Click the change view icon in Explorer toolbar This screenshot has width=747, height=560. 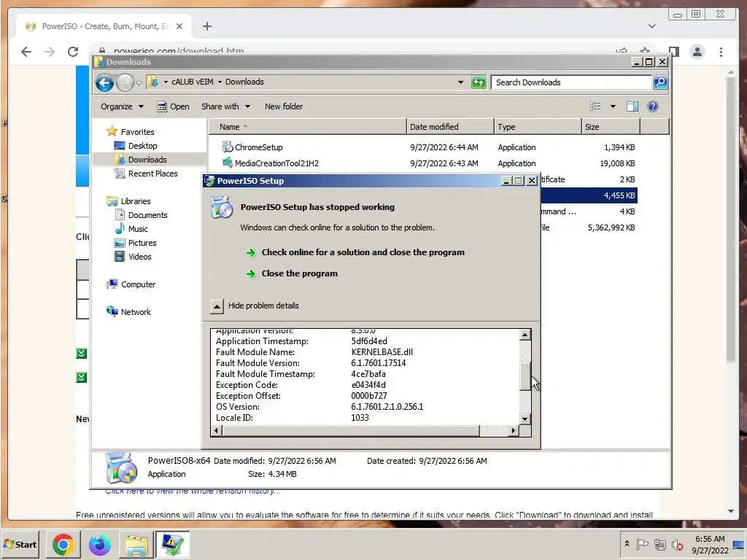(595, 106)
